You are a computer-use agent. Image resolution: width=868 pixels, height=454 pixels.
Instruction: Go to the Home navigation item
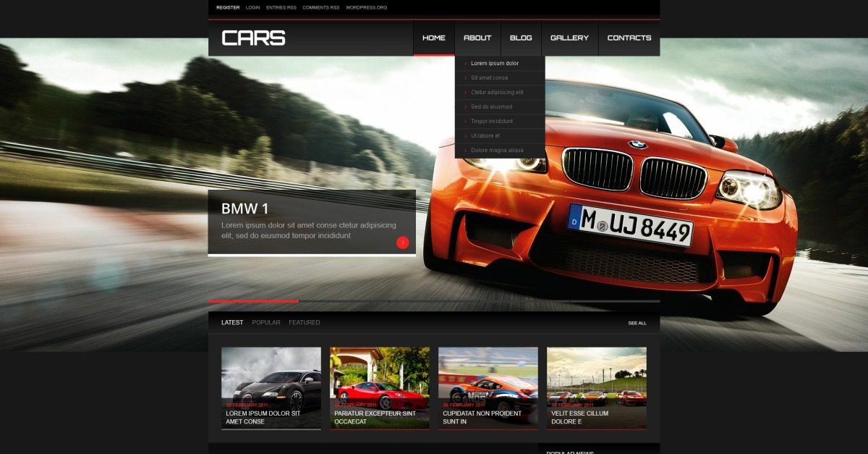coord(434,38)
